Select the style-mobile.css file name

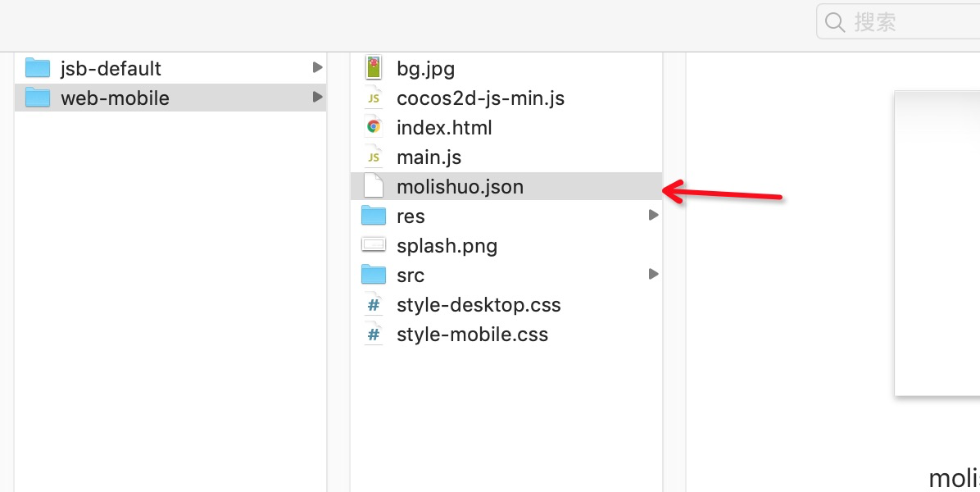(472, 335)
